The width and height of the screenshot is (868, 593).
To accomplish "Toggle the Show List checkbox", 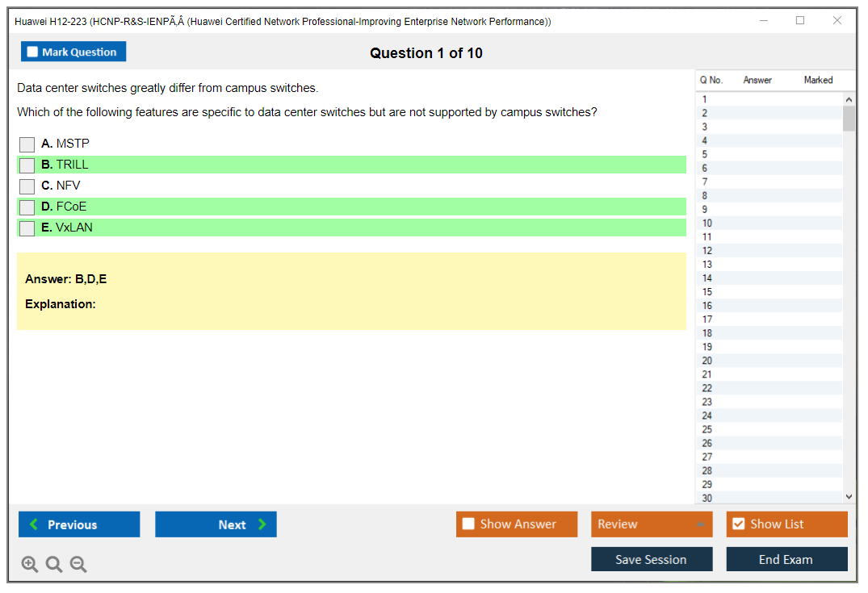I will coord(738,524).
